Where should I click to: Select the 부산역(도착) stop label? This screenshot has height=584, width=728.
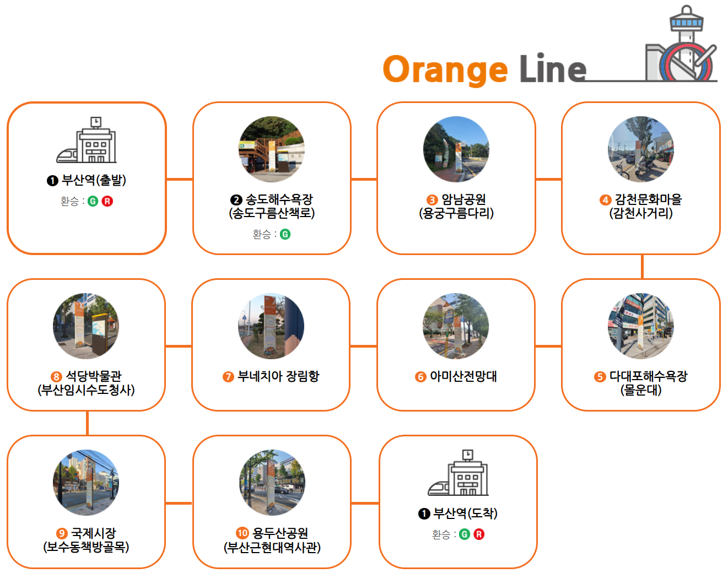point(465,513)
